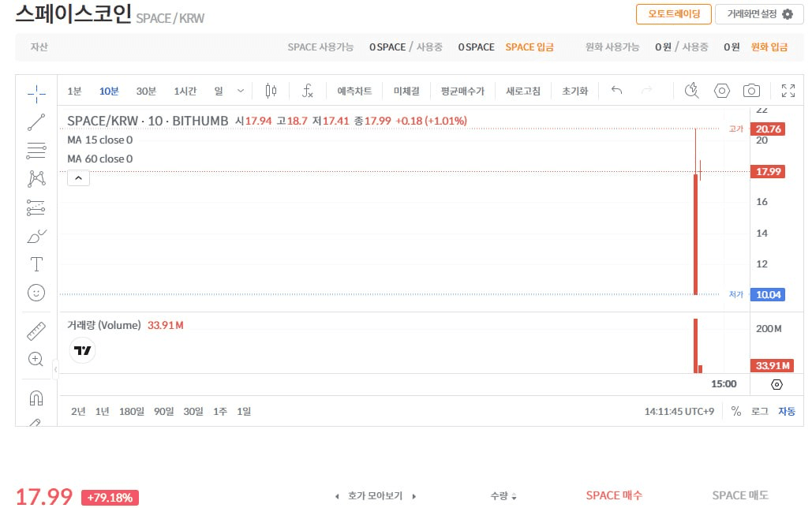
Task: Toggle 자동 auto scale
Action: [787, 411]
